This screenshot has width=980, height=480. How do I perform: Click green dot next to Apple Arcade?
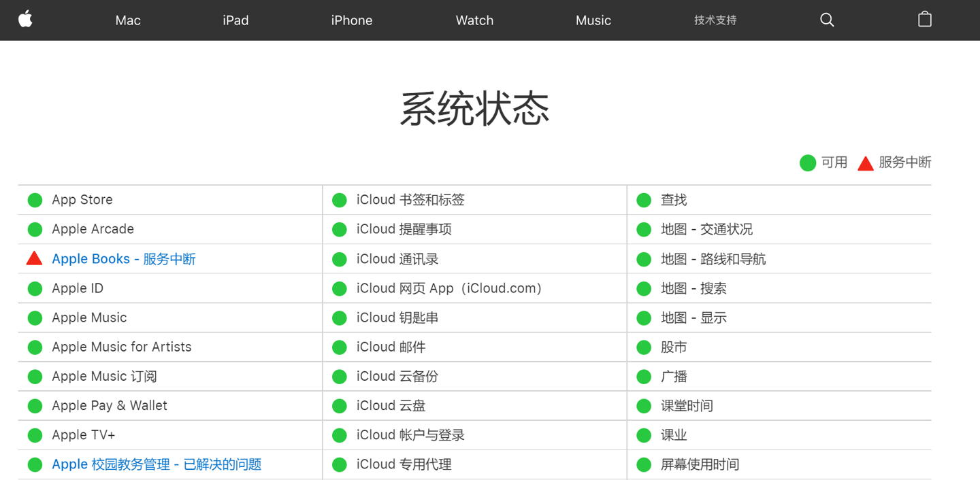tap(35, 229)
